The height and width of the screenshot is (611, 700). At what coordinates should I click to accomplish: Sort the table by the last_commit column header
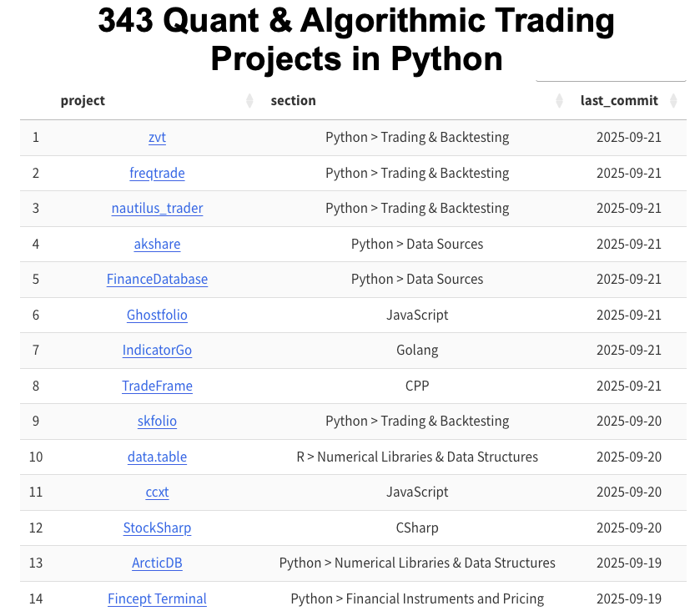pos(620,100)
